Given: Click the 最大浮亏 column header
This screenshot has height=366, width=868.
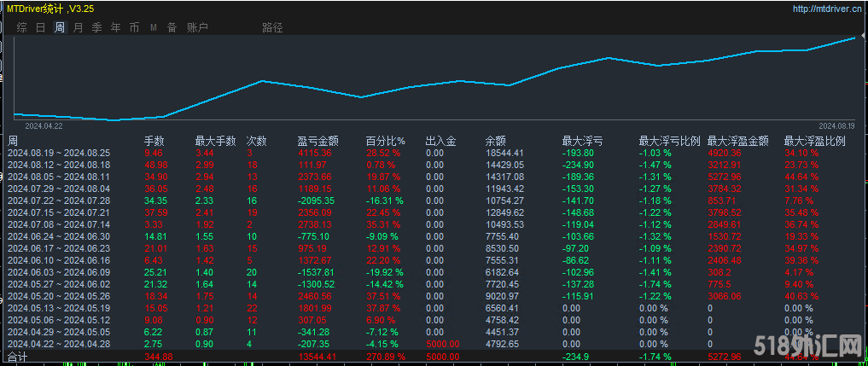Looking at the screenshot, I should 582,141.
